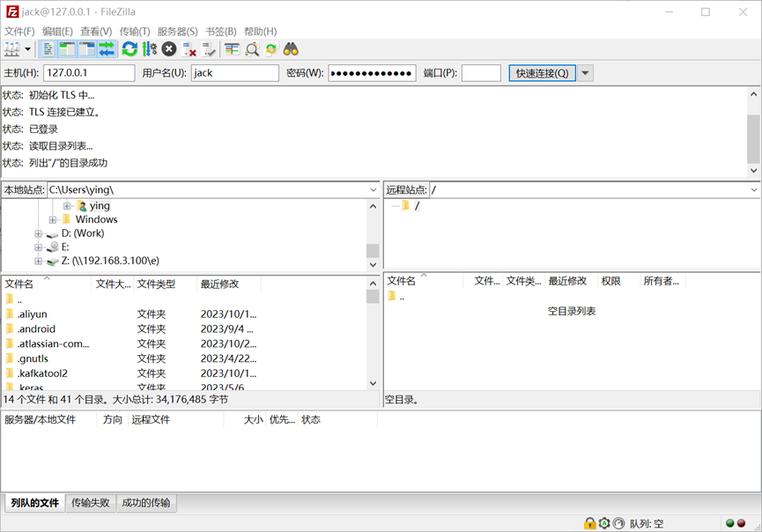Open the quick connect history dropdown arrow

point(586,73)
